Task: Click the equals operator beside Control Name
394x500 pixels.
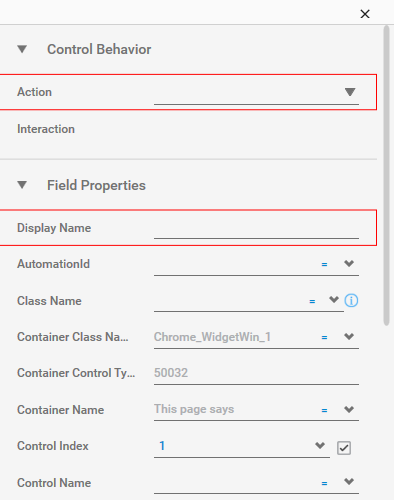Action: [x=324, y=483]
